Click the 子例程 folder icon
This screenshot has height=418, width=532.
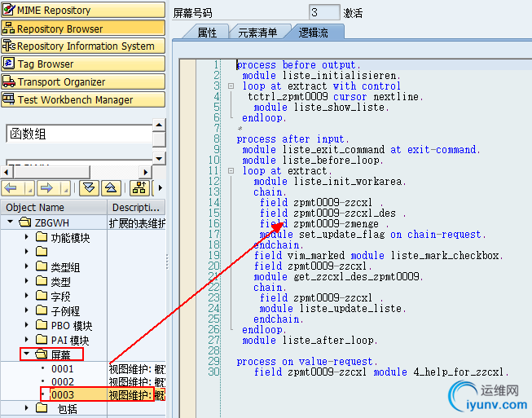point(42,310)
